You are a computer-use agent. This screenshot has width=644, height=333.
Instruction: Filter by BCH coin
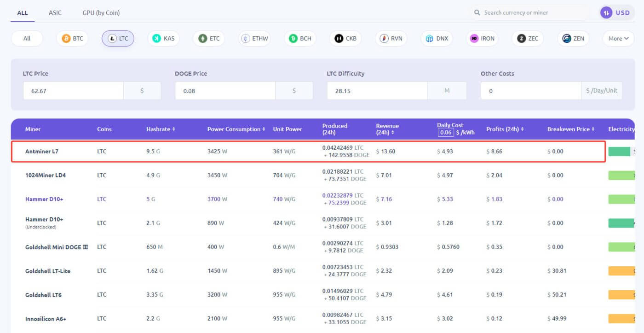[300, 39]
